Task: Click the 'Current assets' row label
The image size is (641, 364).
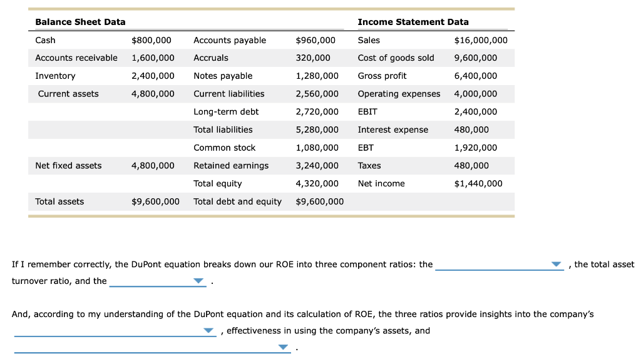Action: point(68,94)
